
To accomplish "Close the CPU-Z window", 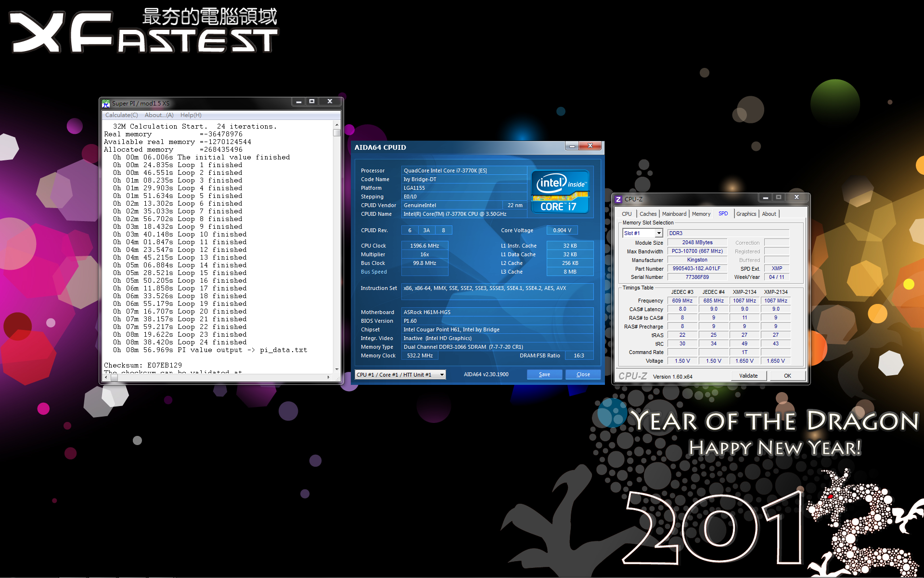I will tap(796, 197).
